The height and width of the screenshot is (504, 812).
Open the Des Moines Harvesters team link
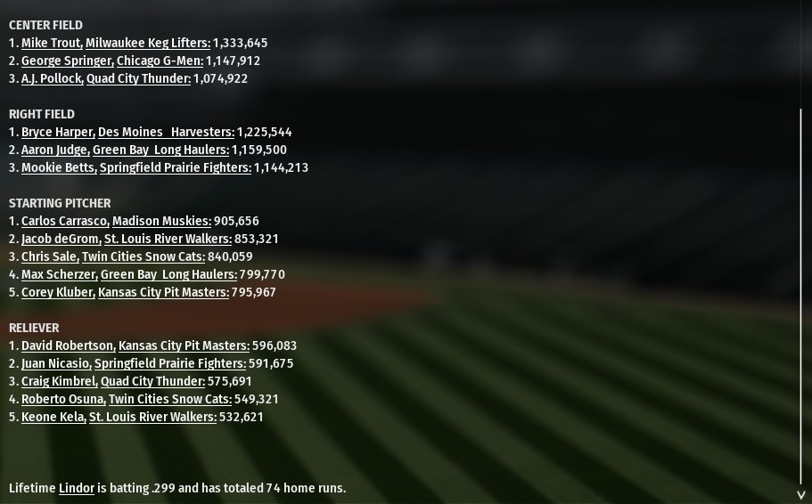(166, 132)
